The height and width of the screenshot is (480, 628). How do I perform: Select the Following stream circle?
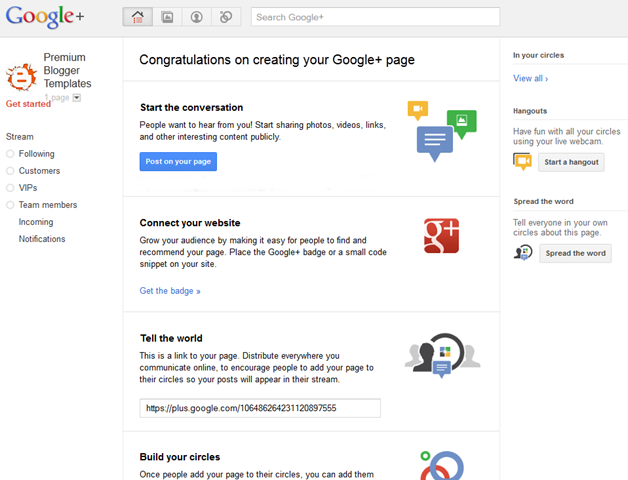[10, 154]
